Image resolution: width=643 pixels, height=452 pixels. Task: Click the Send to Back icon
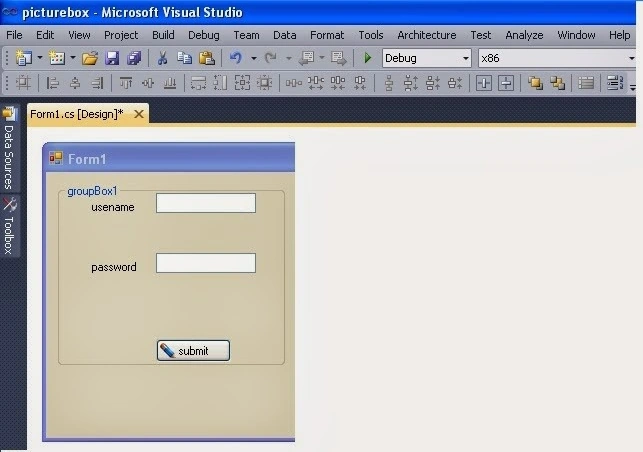tap(557, 83)
